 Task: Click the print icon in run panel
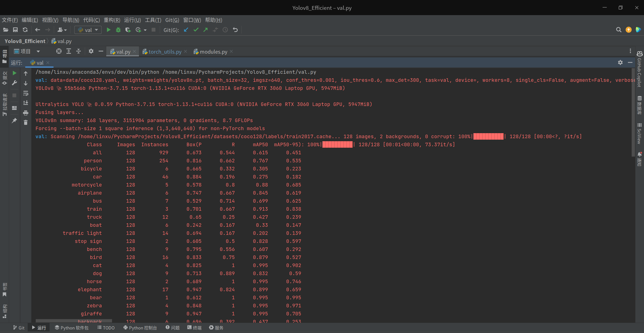(26, 113)
